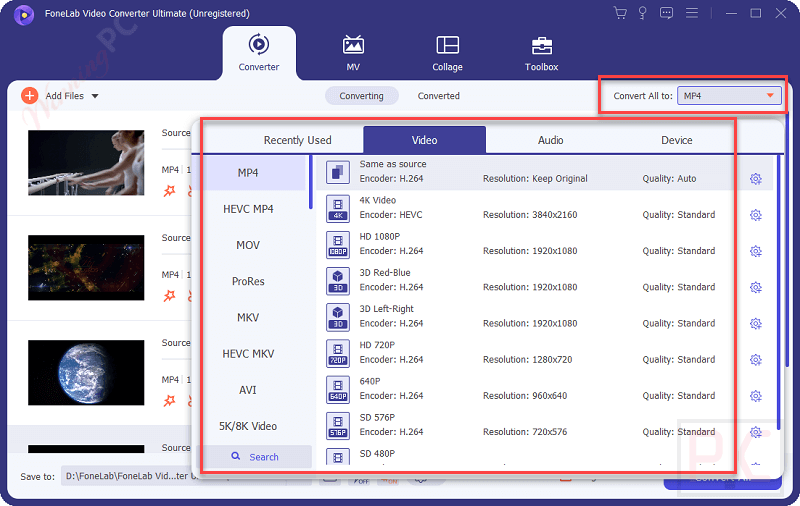Open the Convert All to MP4 dropdown
The height and width of the screenshot is (506, 800).
click(x=729, y=96)
